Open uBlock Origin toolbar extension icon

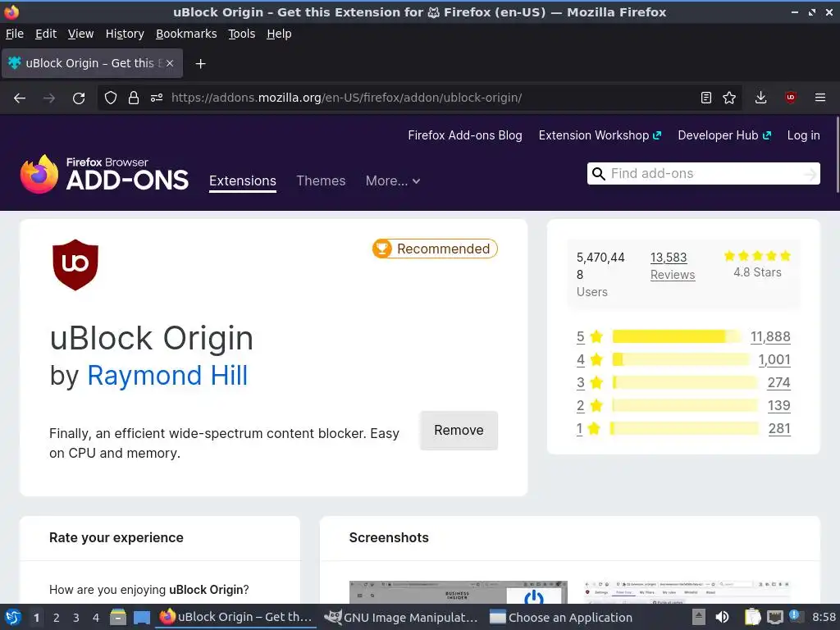click(790, 98)
